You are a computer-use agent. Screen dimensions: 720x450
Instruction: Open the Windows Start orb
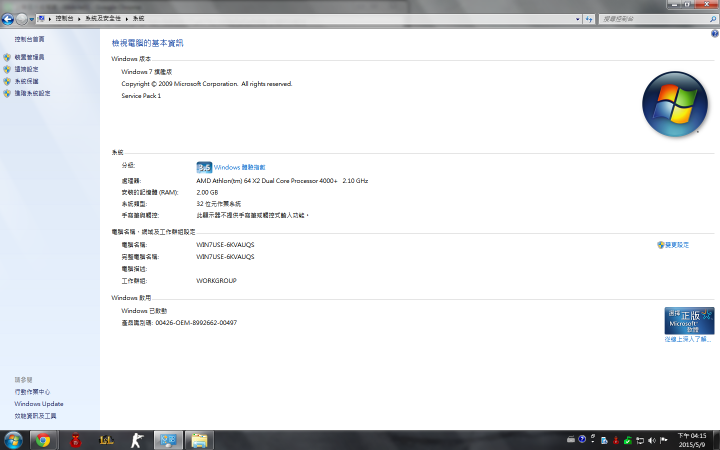(x=13, y=440)
